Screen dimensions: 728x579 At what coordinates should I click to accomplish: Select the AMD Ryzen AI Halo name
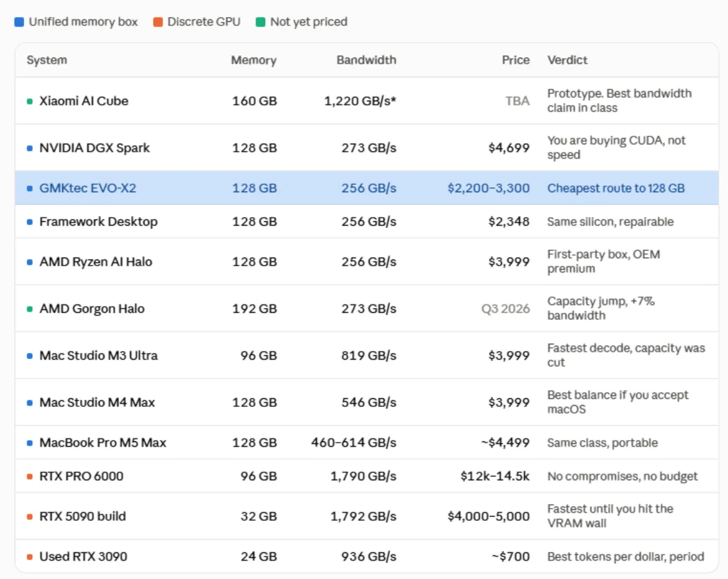tap(96, 262)
